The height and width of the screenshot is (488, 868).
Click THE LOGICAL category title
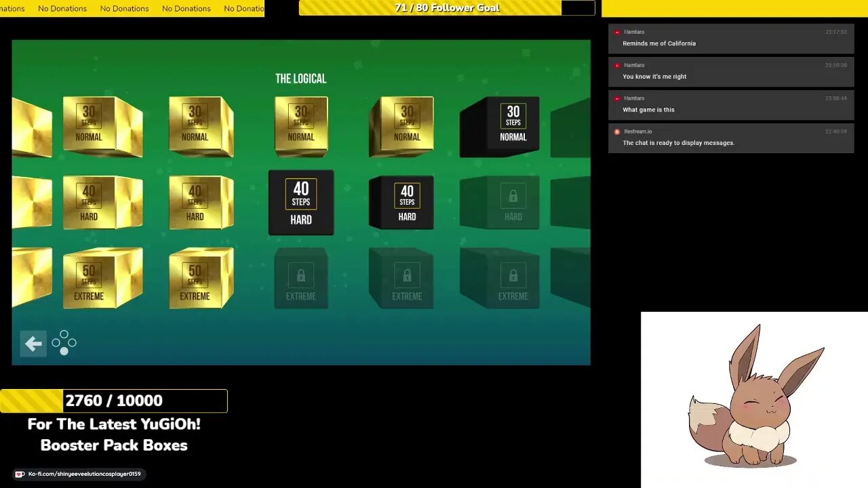[301, 79]
